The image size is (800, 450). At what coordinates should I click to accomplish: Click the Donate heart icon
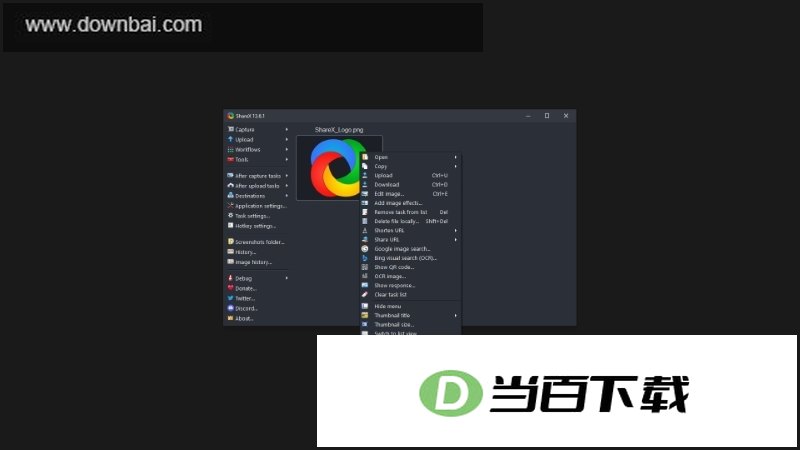point(231,288)
